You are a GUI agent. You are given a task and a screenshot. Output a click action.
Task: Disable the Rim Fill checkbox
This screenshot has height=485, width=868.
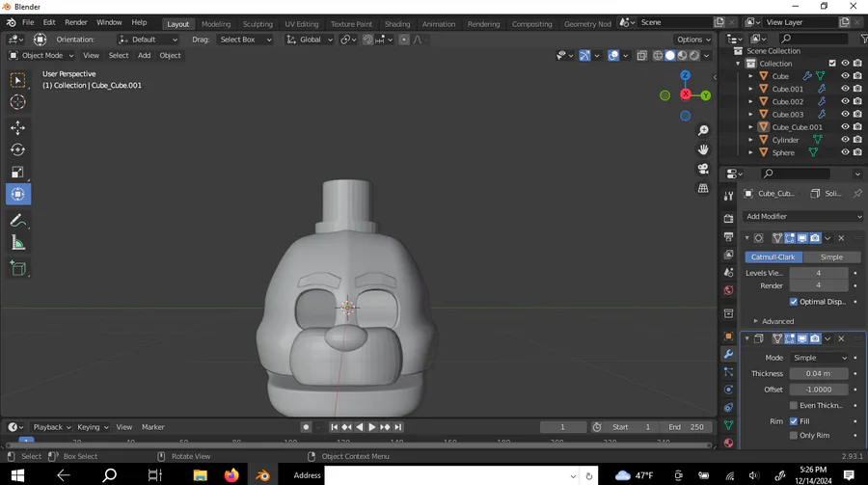tap(794, 421)
